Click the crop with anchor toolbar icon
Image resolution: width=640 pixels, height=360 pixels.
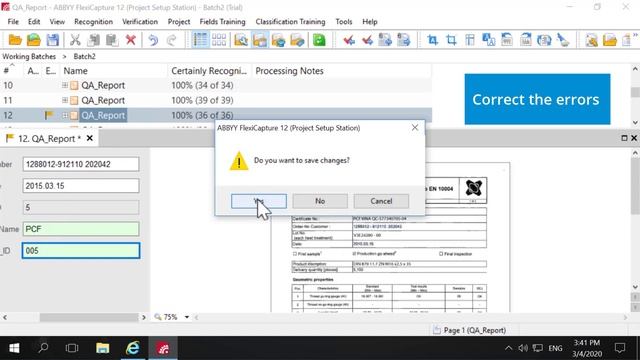click(432, 40)
